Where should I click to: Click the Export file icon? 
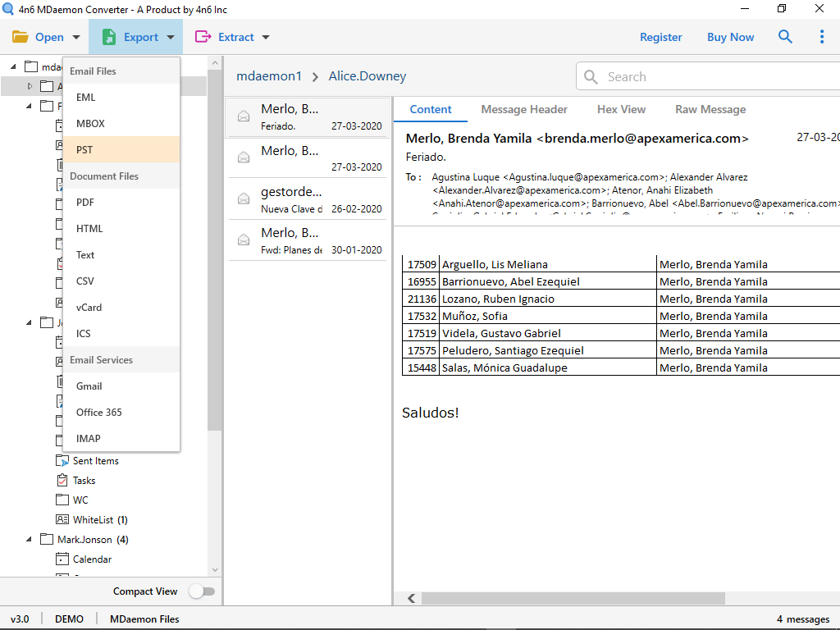109,37
